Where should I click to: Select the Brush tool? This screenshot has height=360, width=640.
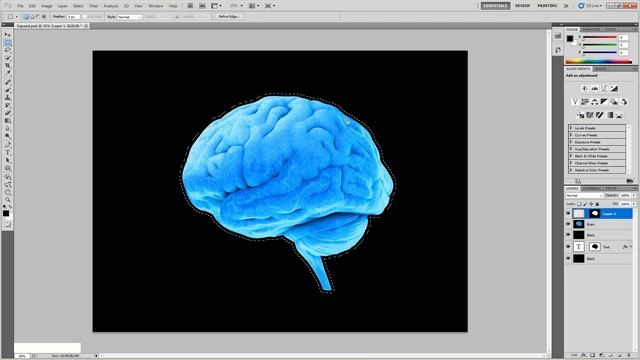8,90
